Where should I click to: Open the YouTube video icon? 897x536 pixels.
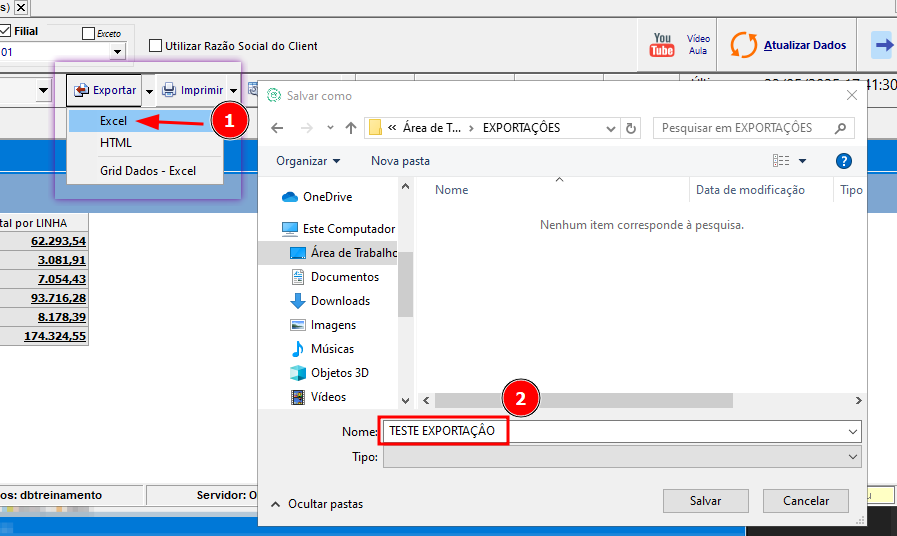tap(662, 45)
